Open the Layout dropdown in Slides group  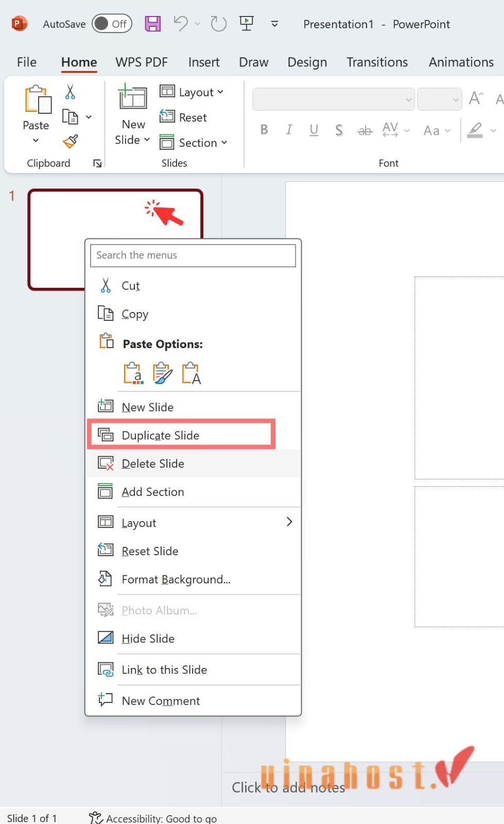click(x=192, y=92)
